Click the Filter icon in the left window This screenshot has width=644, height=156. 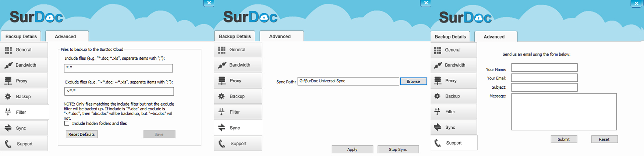[8, 112]
